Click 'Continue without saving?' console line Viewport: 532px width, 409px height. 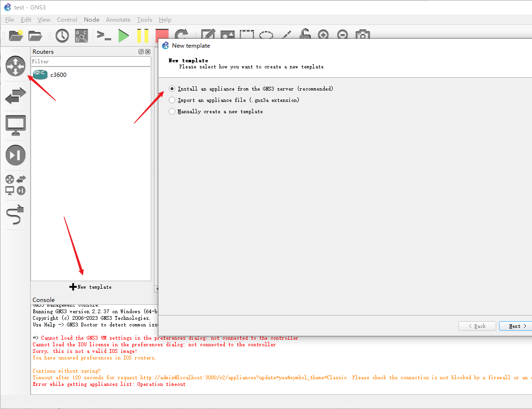click(x=66, y=371)
